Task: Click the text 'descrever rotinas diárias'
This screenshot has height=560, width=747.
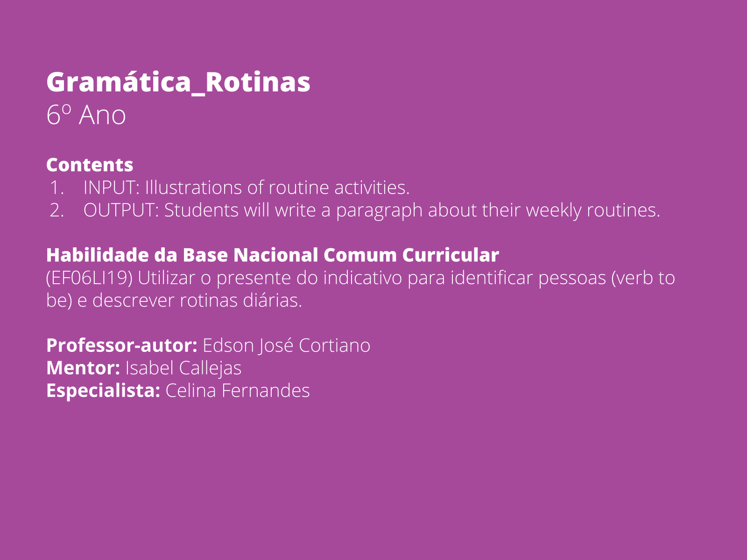Action: pos(197,301)
